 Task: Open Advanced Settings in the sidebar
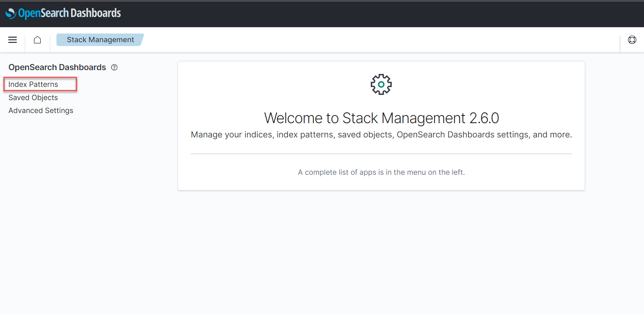(41, 111)
